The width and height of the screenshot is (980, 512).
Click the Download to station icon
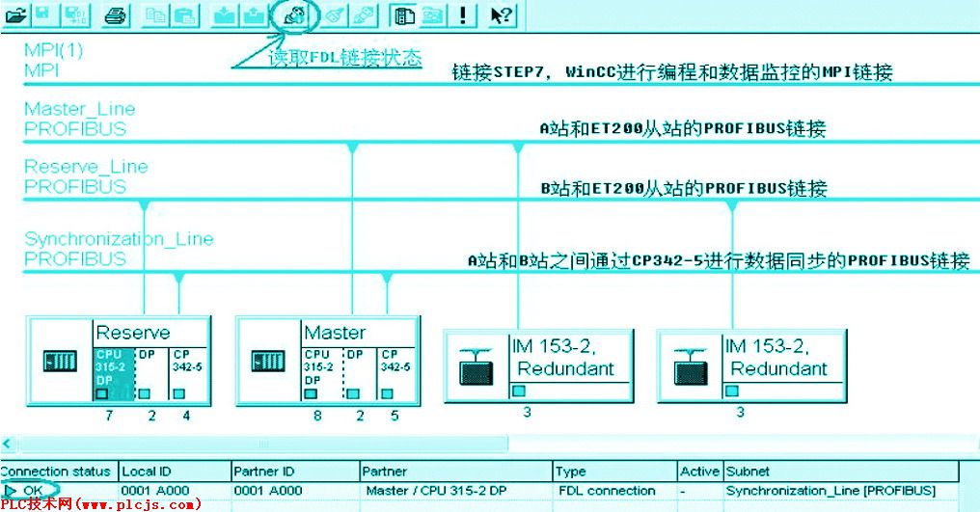pos(224,15)
